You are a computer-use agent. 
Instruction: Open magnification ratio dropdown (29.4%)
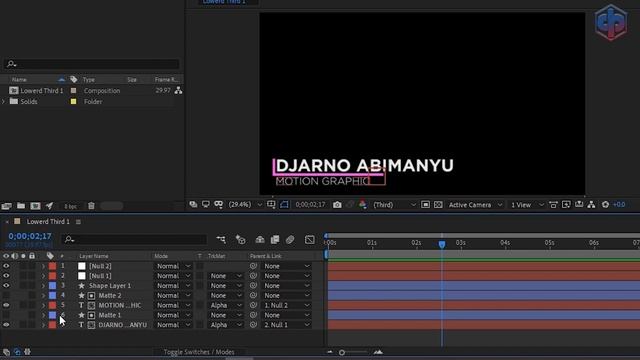click(245, 204)
